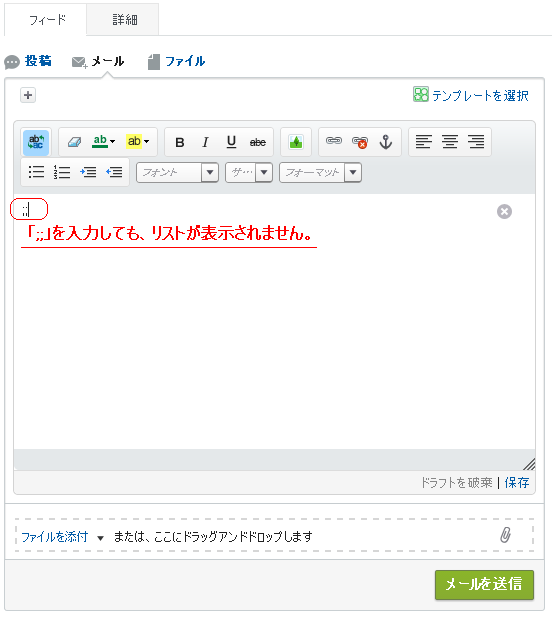This screenshot has height=623, width=552.
Task: Toggle Bold formatting
Action: [x=180, y=142]
